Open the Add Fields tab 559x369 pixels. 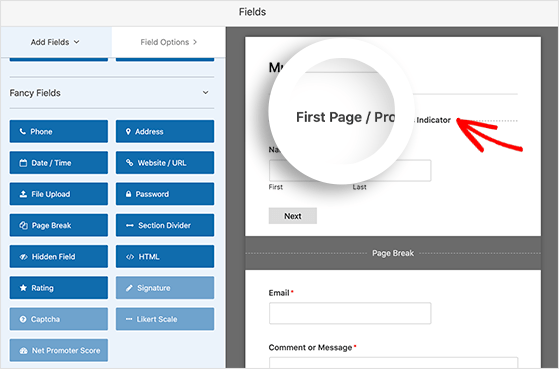click(x=56, y=42)
